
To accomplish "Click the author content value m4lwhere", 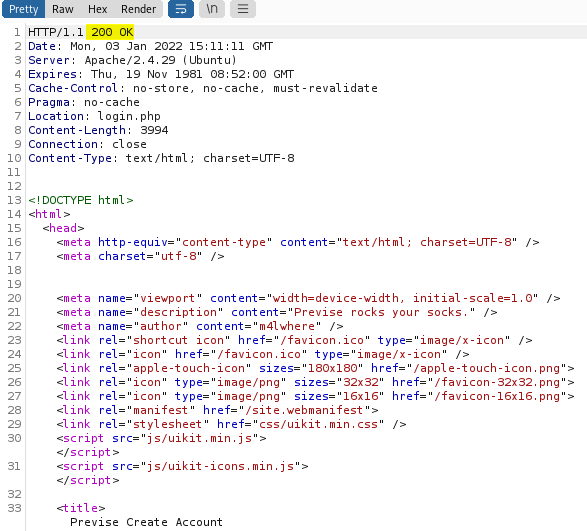I will [288, 327].
